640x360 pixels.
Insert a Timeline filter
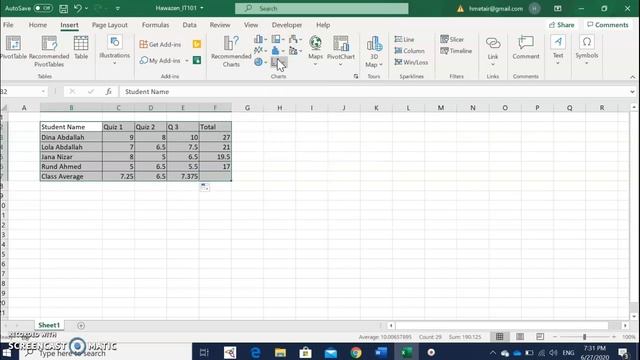(x=456, y=51)
